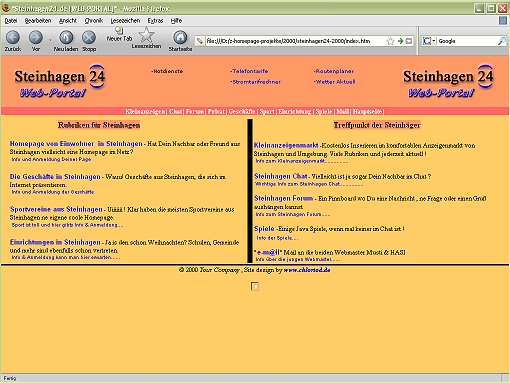Open Info über die jungen Webmaster link
Screen dimensions: 510x383
[297, 259]
